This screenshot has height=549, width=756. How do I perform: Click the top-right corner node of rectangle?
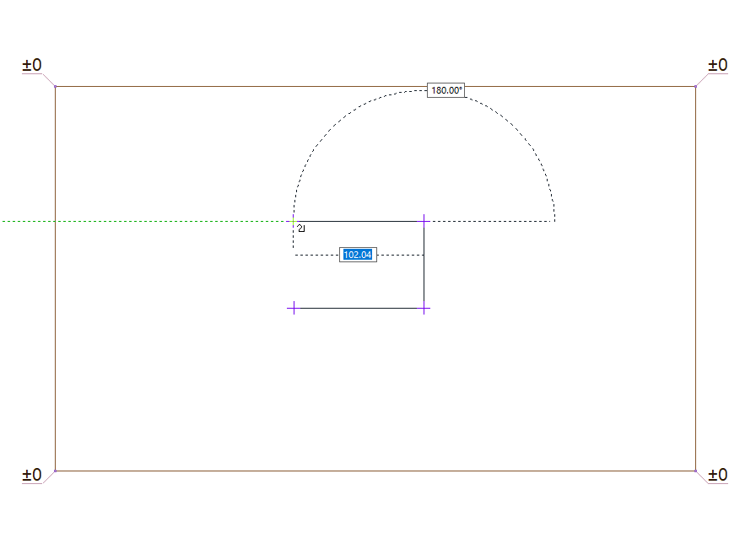click(x=695, y=87)
